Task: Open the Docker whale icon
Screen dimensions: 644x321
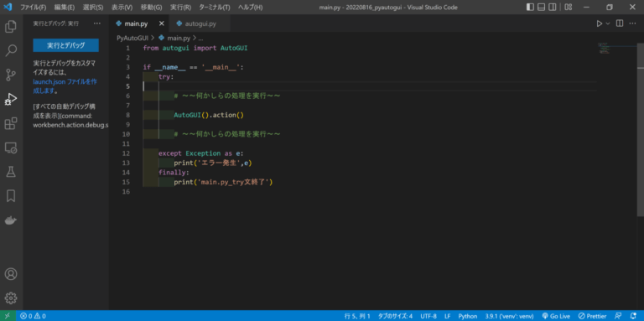Action: [11, 220]
